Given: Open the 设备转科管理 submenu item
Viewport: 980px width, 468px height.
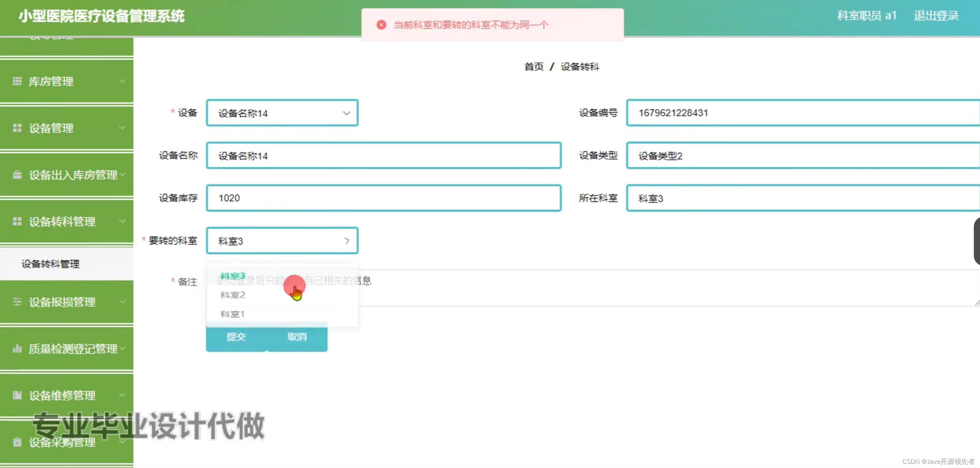Looking at the screenshot, I should click(x=67, y=264).
